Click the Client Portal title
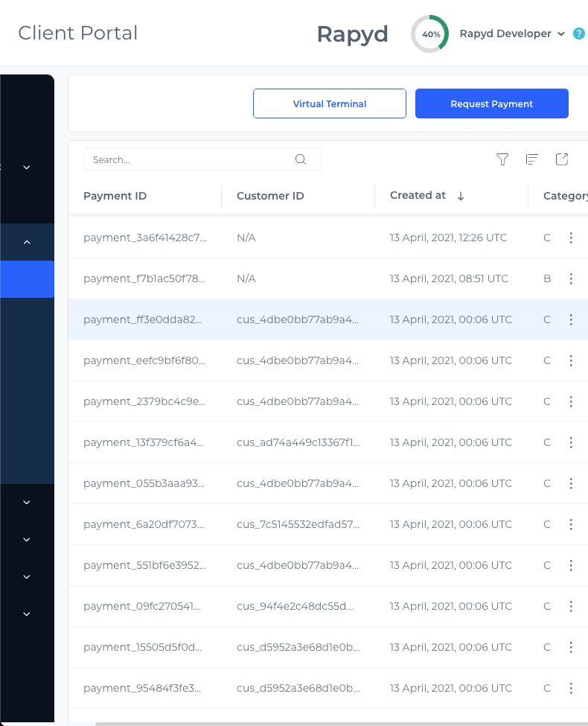Viewport: 588px width, 726px height. tap(78, 34)
